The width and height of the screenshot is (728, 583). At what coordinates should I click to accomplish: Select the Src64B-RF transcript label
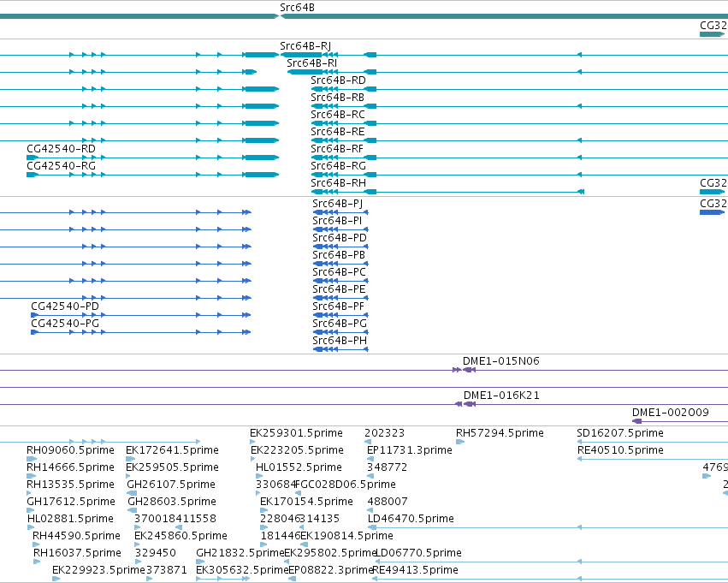pyautogui.click(x=337, y=149)
